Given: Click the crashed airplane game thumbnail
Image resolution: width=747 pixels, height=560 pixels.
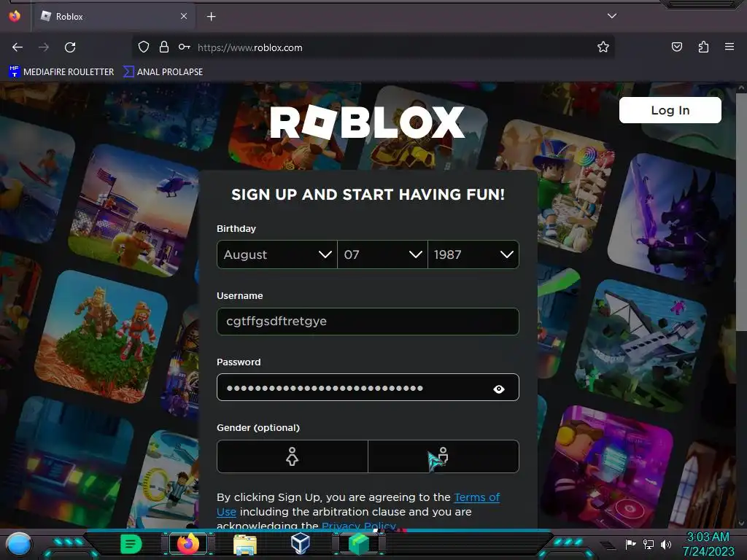Looking at the screenshot, I should pyautogui.click(x=641, y=346).
